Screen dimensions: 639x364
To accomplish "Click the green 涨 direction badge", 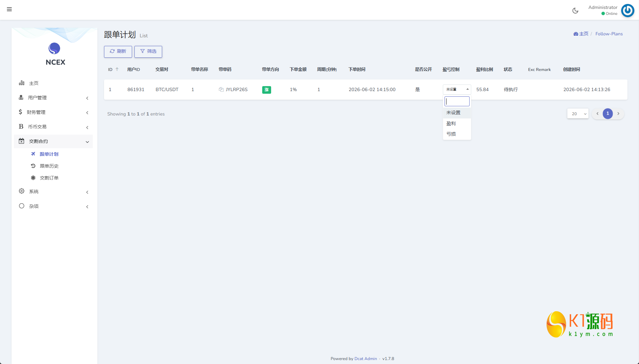I will 266,90.
